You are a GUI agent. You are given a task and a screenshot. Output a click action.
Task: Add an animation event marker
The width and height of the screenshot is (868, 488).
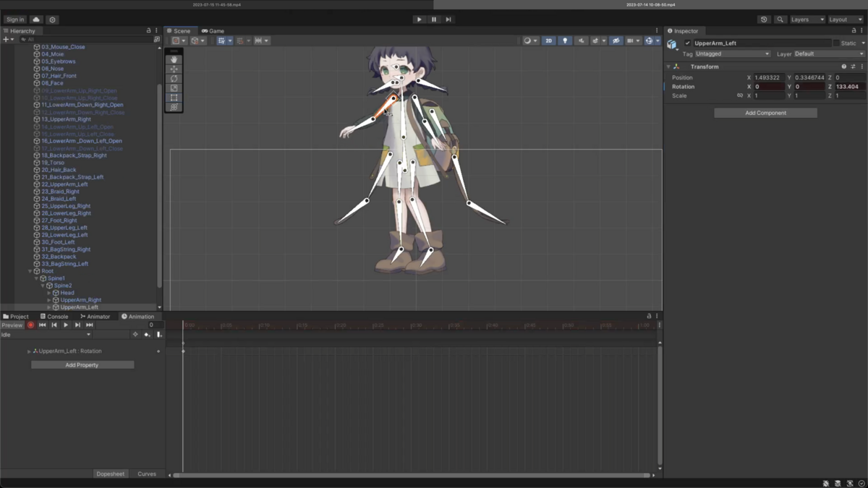[159, 335]
